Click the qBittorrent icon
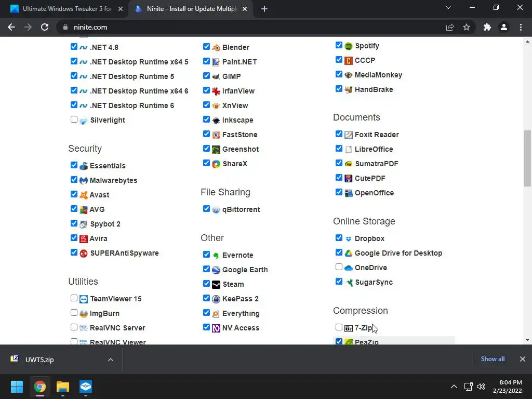Viewport: 532px width, 399px height. (216, 210)
